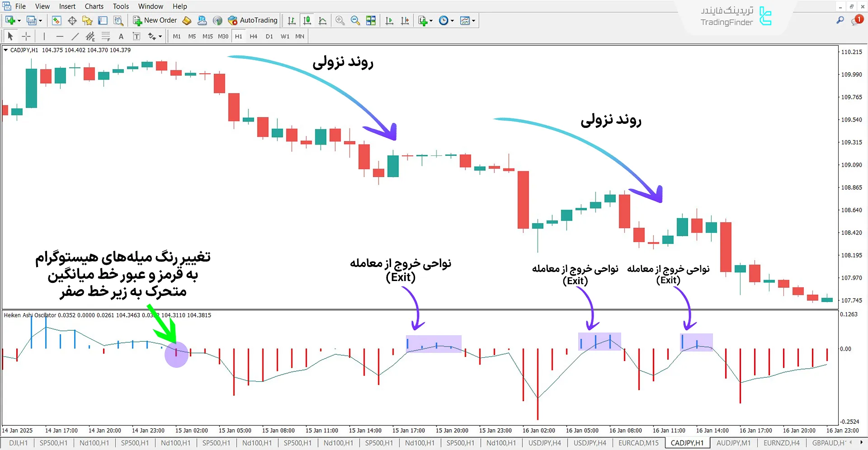
Task: Open the period dropdown next to clock icon
Action: (453, 20)
